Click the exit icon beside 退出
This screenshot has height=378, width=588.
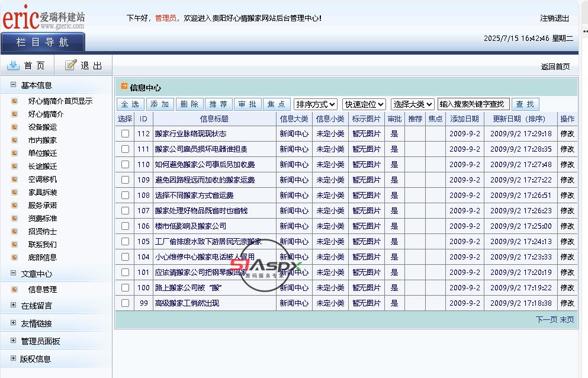tap(71, 65)
